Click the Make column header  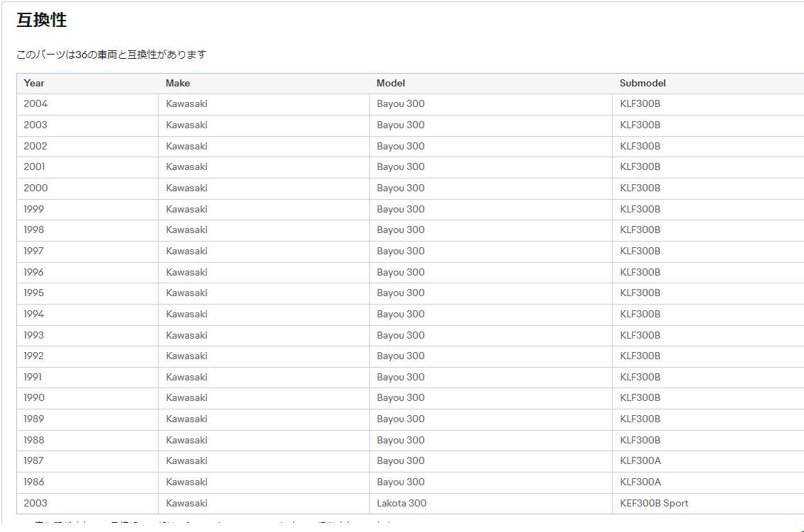click(x=178, y=83)
